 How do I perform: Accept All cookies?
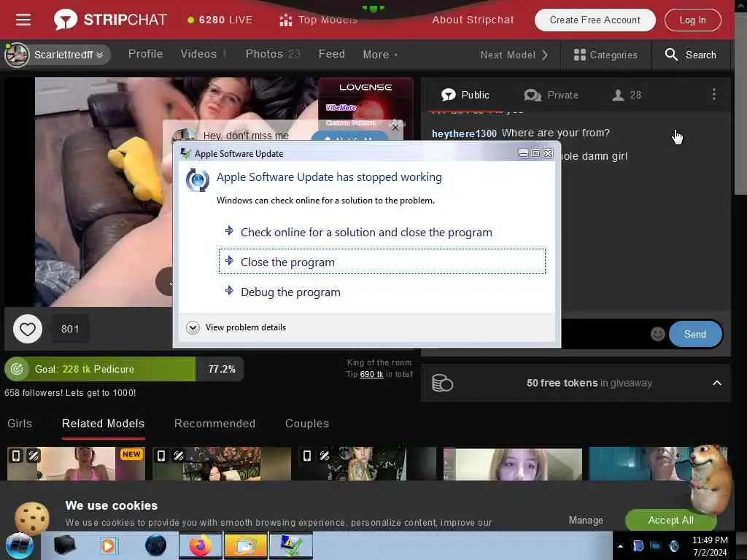click(670, 520)
